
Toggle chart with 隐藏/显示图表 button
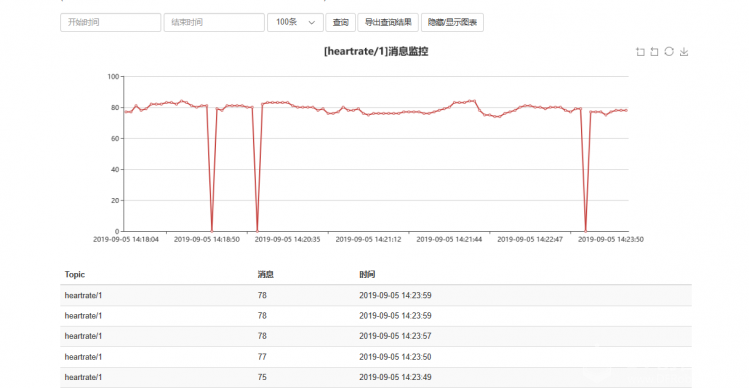click(x=452, y=22)
